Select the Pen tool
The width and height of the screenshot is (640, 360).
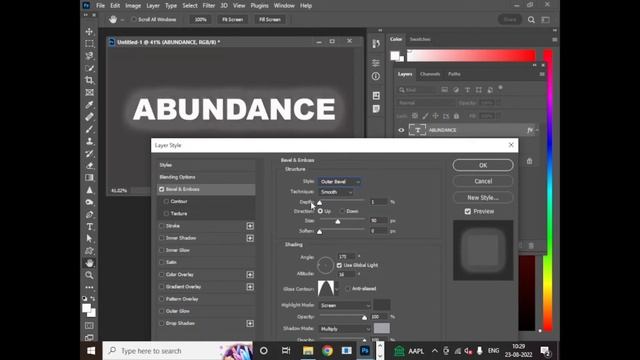89,215
